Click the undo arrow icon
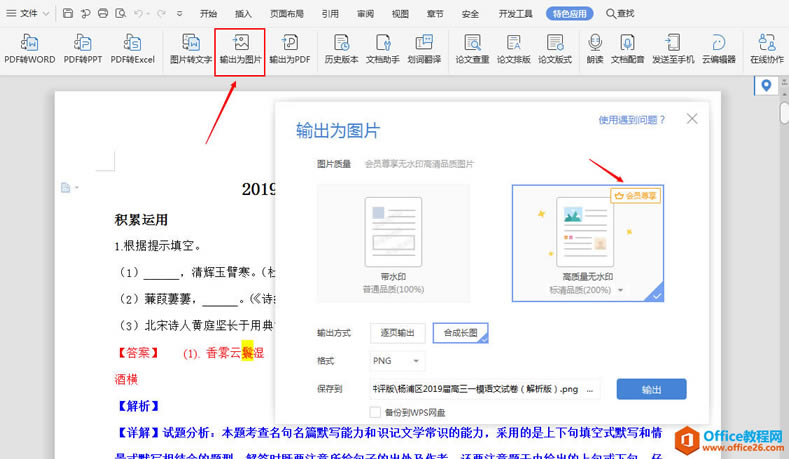Screen dimensions: 789x459 pos(138,14)
